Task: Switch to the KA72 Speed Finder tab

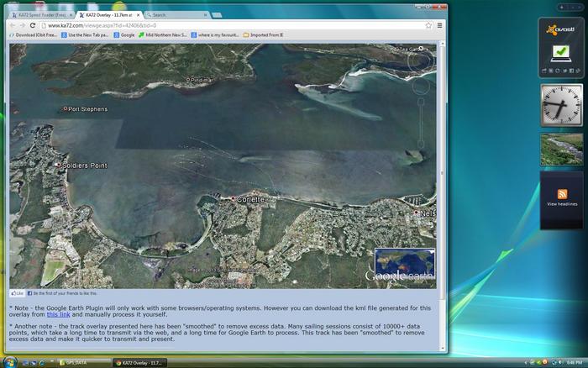Action: (x=39, y=14)
